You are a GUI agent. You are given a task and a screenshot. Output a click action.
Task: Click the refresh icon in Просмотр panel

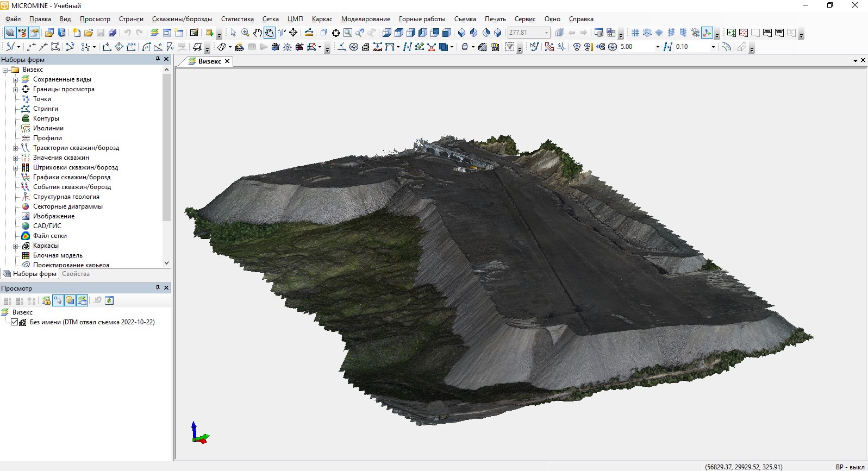[109, 300]
